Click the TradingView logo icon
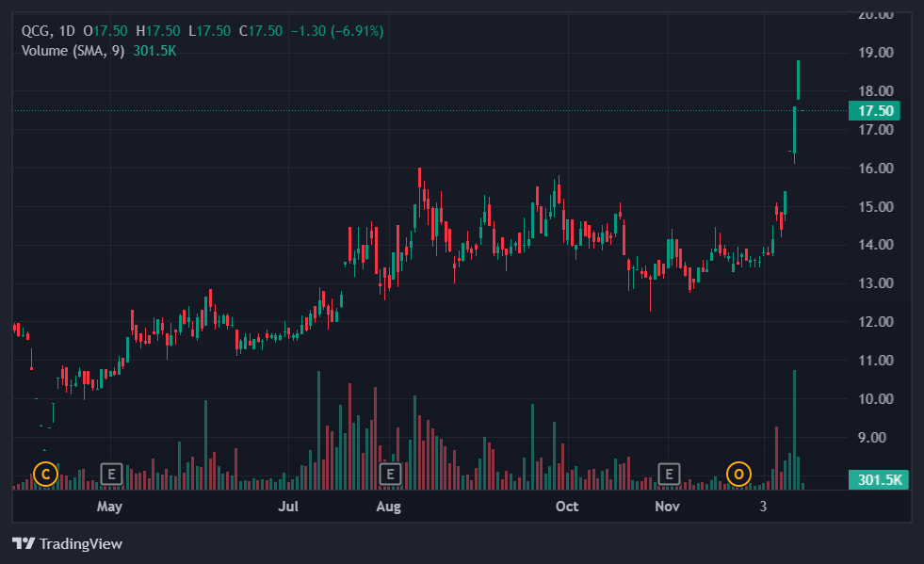924x564 pixels. click(x=24, y=543)
